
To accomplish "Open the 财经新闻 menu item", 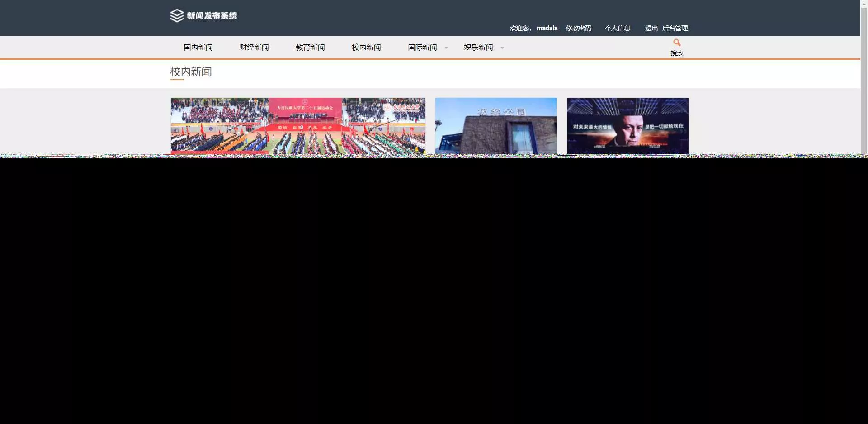I will pyautogui.click(x=254, y=48).
